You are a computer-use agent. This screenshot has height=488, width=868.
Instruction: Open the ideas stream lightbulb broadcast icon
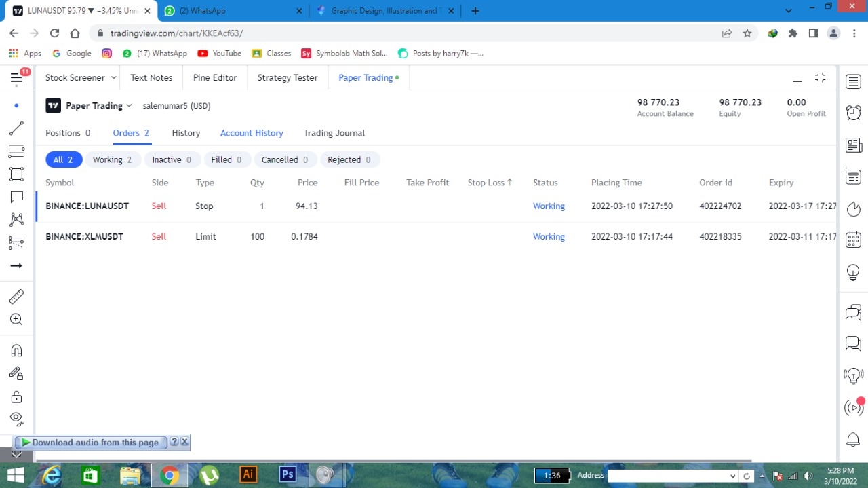[853, 375]
